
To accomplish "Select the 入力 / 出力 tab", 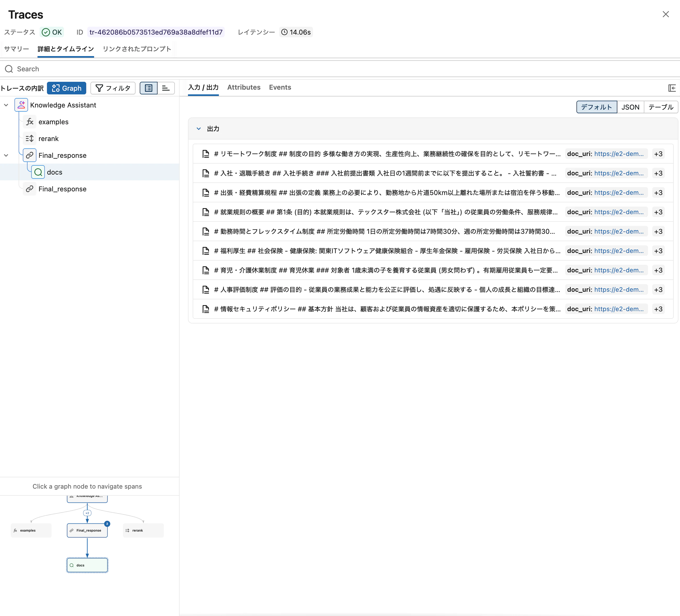I will [x=203, y=87].
